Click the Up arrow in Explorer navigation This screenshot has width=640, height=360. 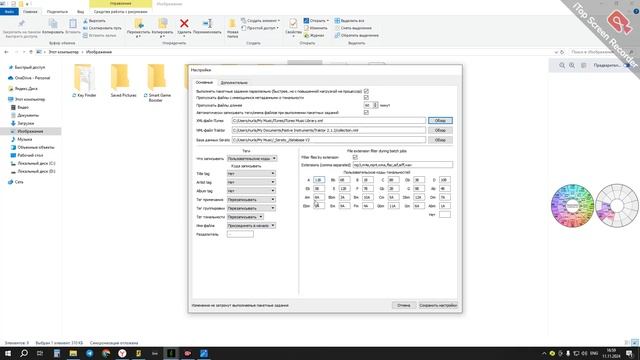31,52
